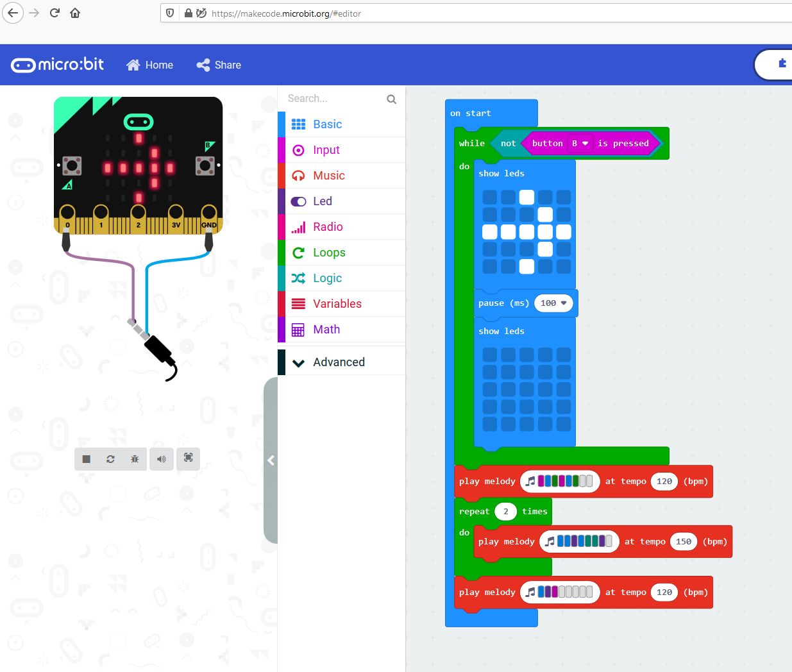This screenshot has width=792, height=672.
Task: Open the Loops toolbox category
Action: click(329, 253)
